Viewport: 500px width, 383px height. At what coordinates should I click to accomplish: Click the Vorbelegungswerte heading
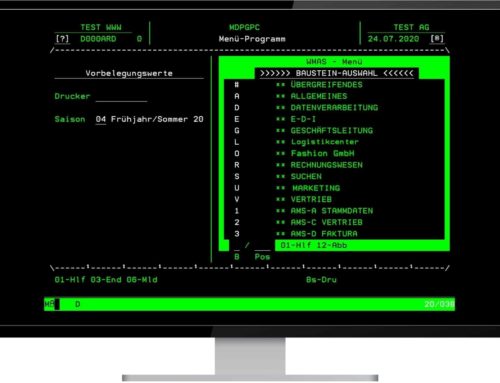[x=129, y=73]
